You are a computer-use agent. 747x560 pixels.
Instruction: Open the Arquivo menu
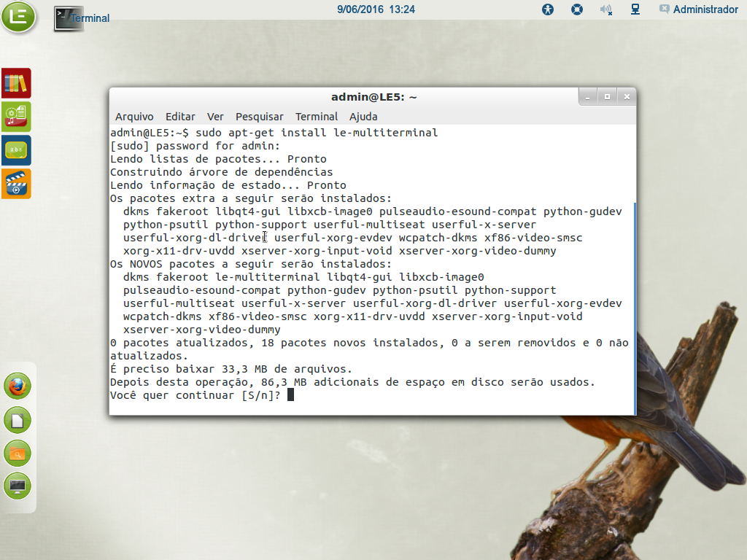[x=134, y=117]
